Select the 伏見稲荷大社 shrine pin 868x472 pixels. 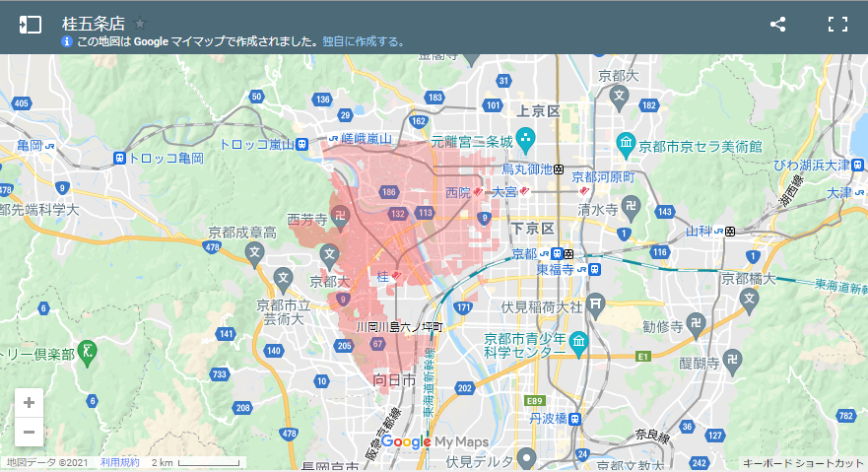coord(596,305)
